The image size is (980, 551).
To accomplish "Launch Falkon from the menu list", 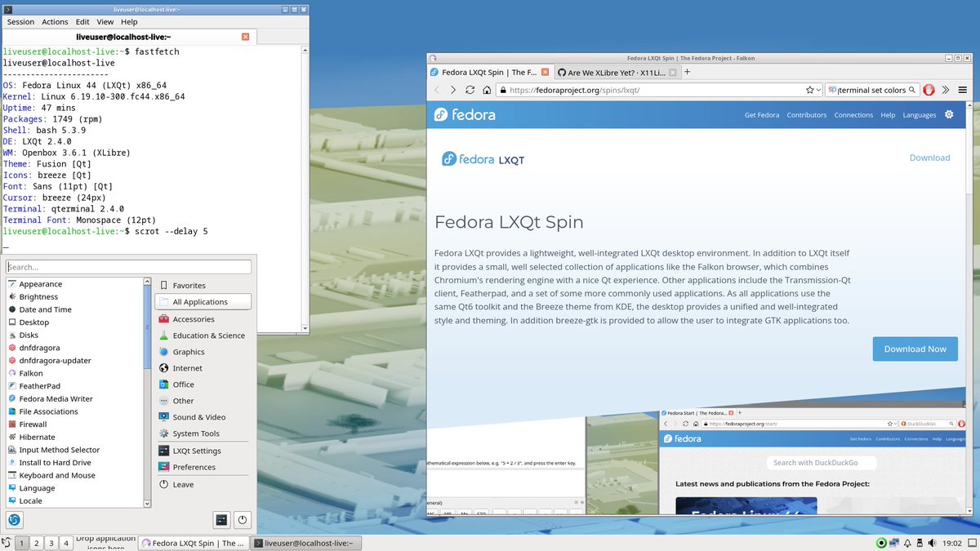I will point(75,373).
